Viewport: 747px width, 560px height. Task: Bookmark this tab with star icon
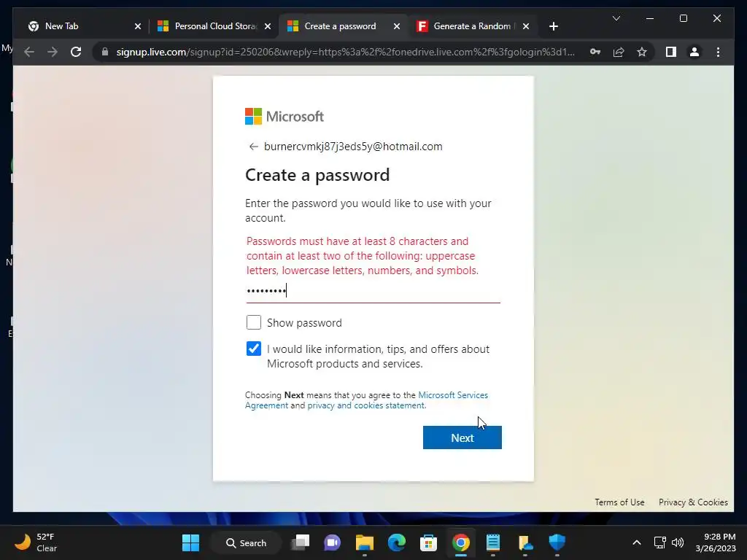642,52
